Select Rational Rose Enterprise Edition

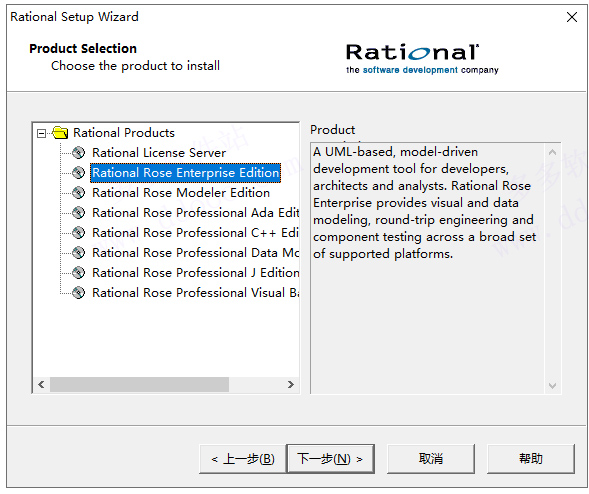[x=186, y=173]
